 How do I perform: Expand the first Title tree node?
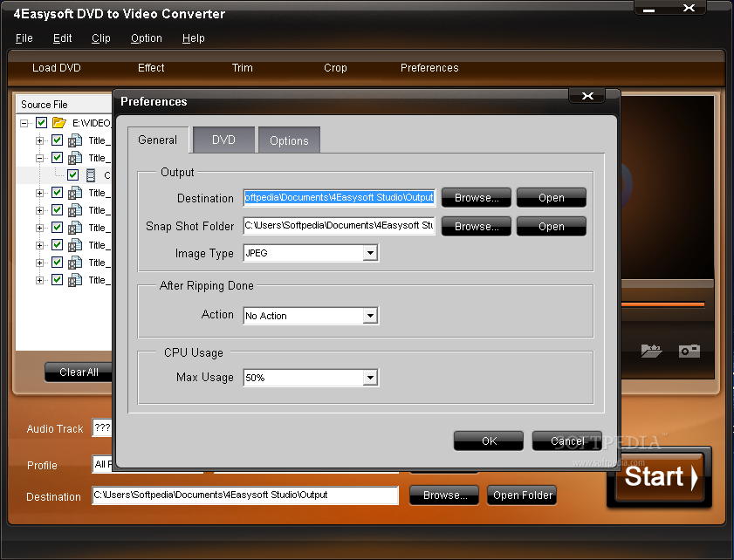[x=40, y=140]
